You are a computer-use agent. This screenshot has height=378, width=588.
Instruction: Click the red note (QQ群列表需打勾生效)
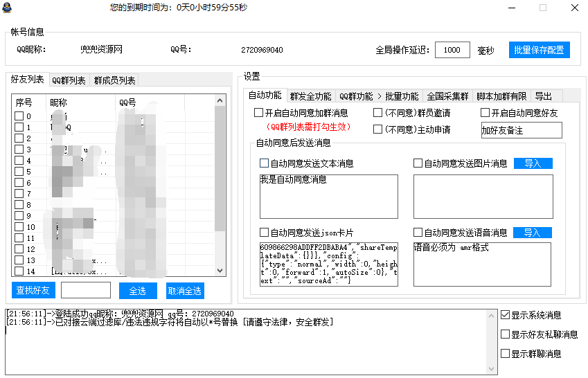(x=308, y=127)
